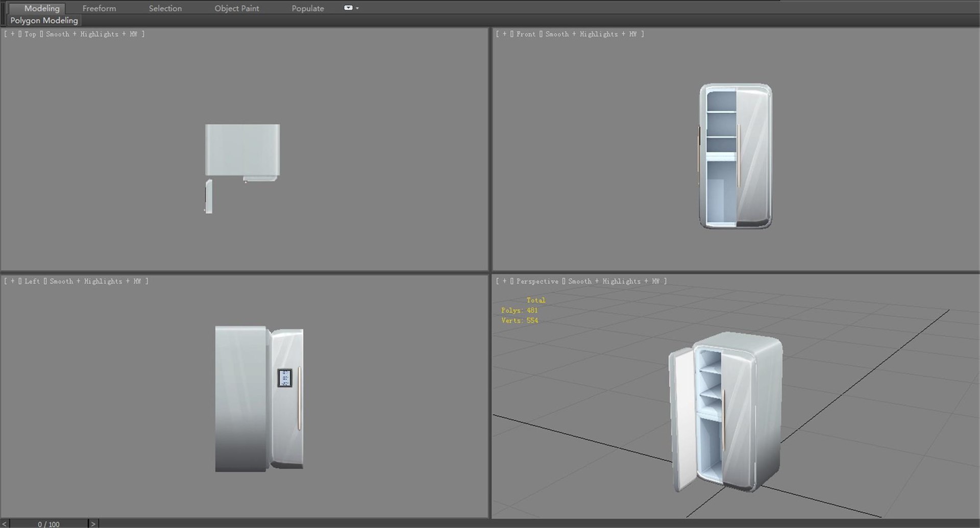Click the 0 / 100 time slider handle
The image size is (980, 528).
point(48,524)
